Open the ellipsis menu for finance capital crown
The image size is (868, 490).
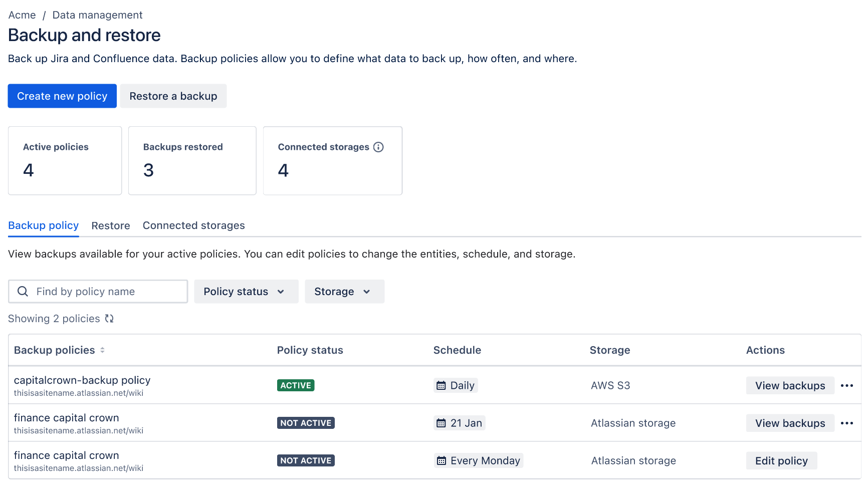click(x=847, y=422)
